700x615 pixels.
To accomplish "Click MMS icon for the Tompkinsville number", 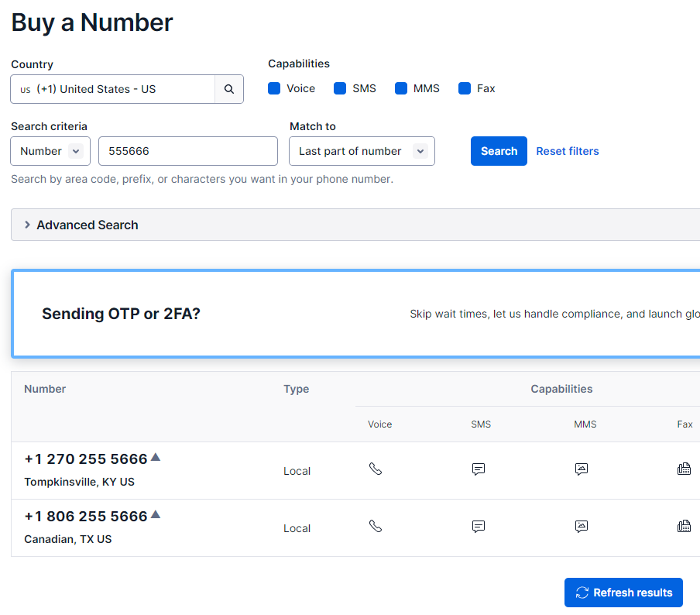I will pos(582,469).
